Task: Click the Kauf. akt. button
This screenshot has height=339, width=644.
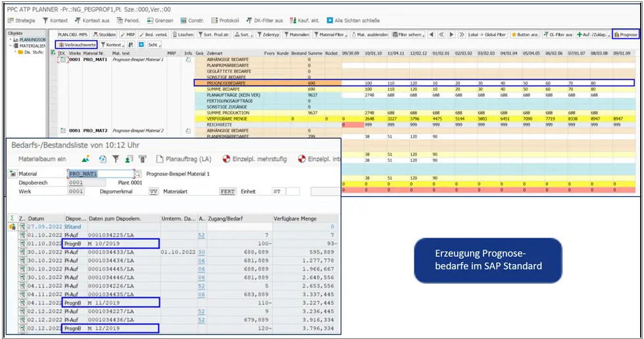Action: (x=305, y=20)
